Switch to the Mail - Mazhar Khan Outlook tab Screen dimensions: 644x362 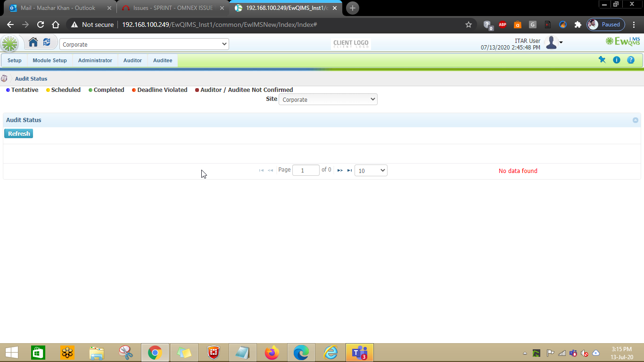click(x=58, y=8)
